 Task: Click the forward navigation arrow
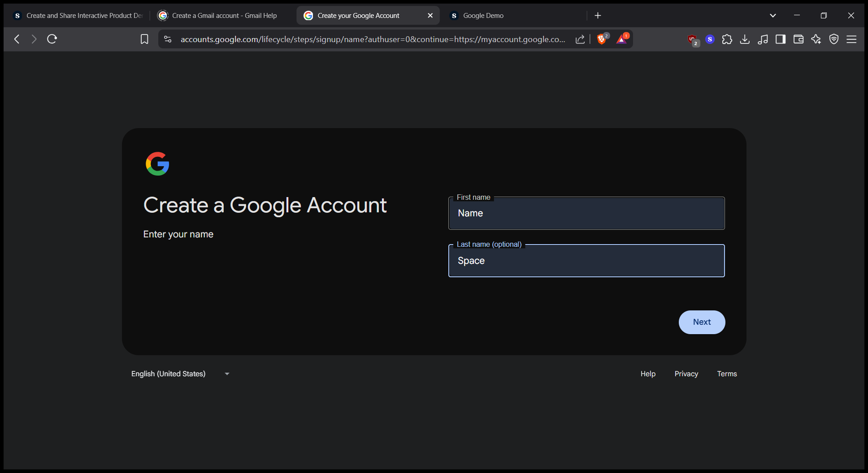[34, 39]
